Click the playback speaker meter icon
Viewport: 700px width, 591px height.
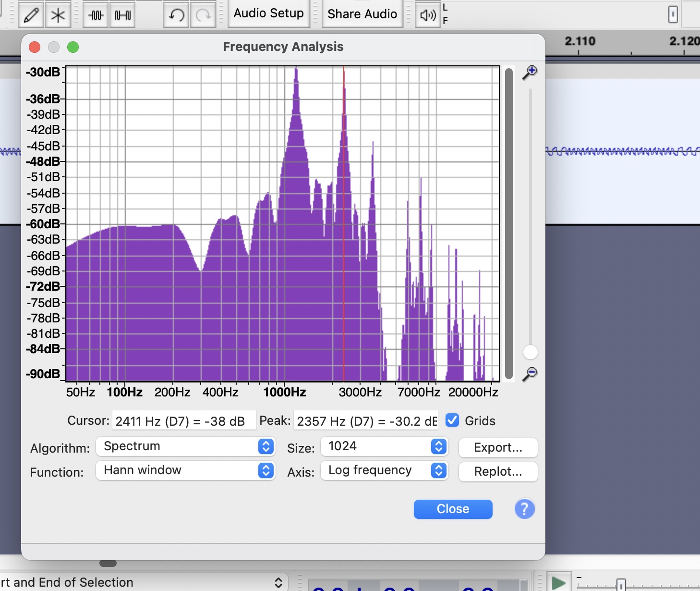coord(428,14)
